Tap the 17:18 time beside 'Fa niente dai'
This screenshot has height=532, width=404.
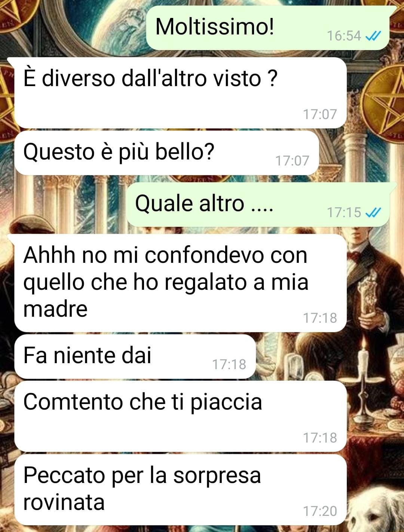pos(229,364)
